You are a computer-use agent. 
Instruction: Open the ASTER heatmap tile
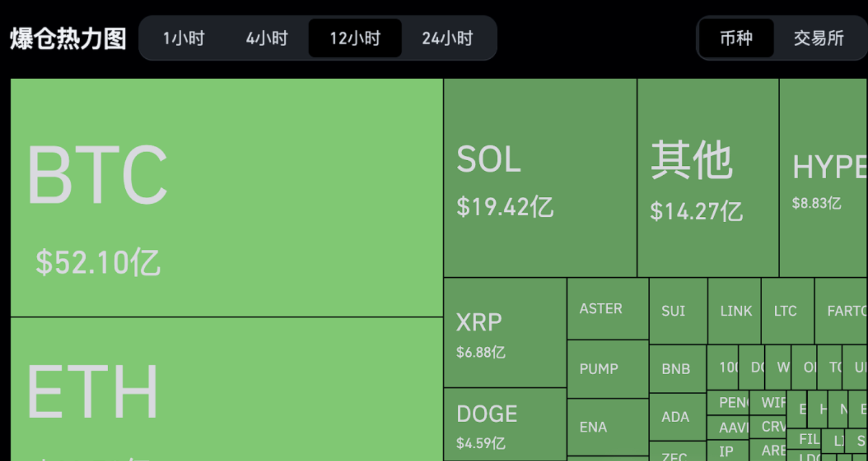[607, 309]
